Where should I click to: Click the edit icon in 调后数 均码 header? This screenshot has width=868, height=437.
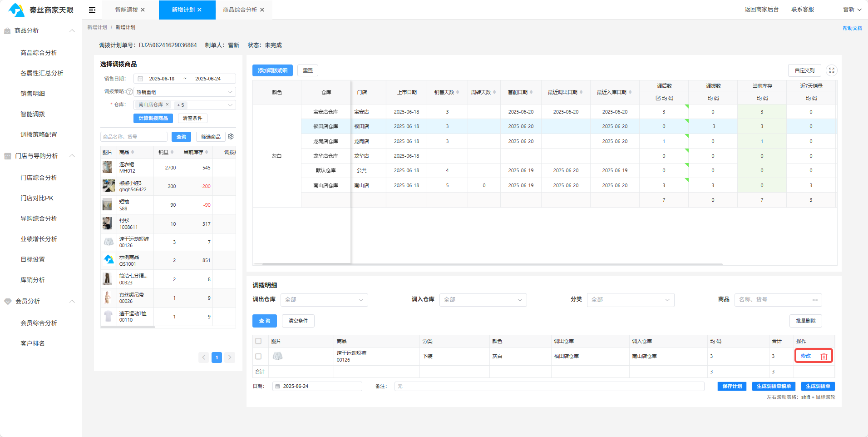click(658, 98)
